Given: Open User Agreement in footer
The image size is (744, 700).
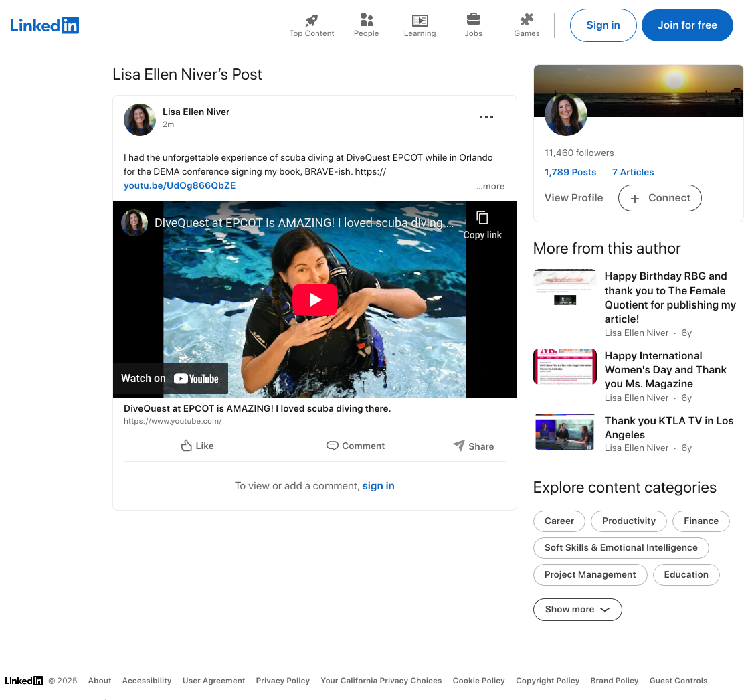Looking at the screenshot, I should 214,681.
